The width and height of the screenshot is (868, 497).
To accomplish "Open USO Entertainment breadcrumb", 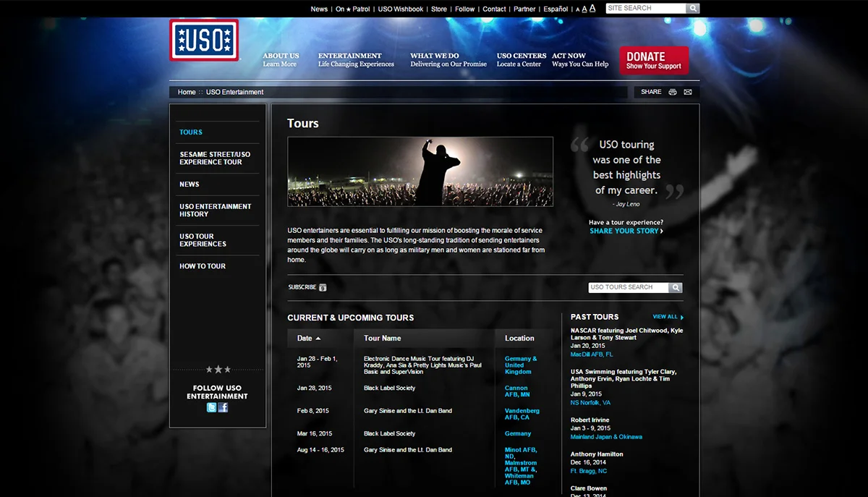I will (235, 92).
